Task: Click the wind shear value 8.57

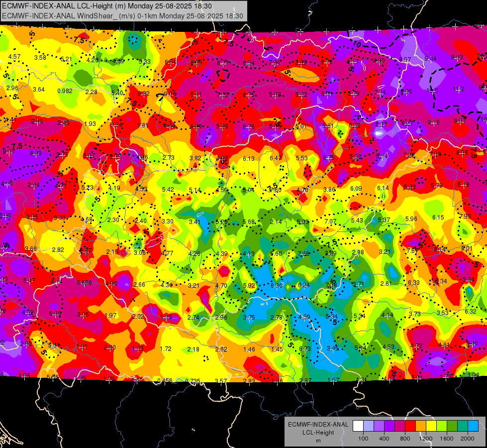Action: click(405, 59)
